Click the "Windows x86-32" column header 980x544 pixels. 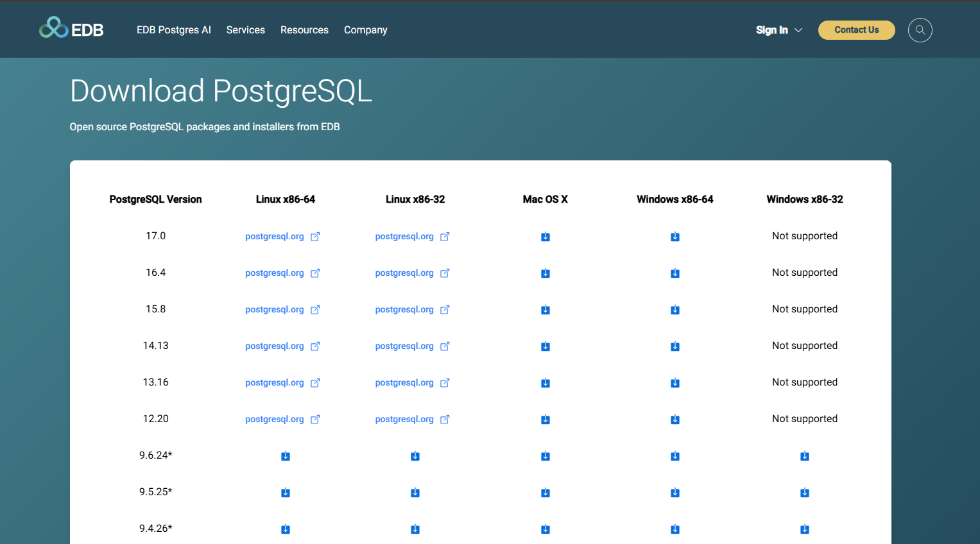805,200
